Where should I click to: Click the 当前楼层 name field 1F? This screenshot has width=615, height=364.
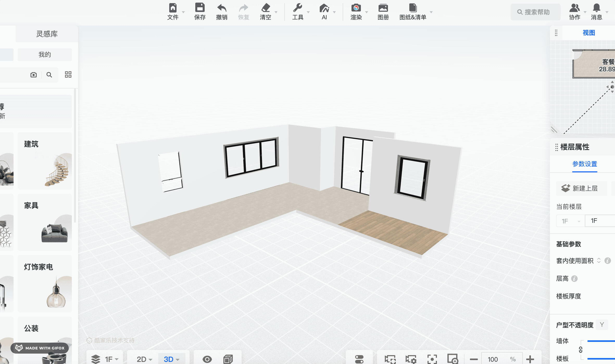tap(600, 221)
